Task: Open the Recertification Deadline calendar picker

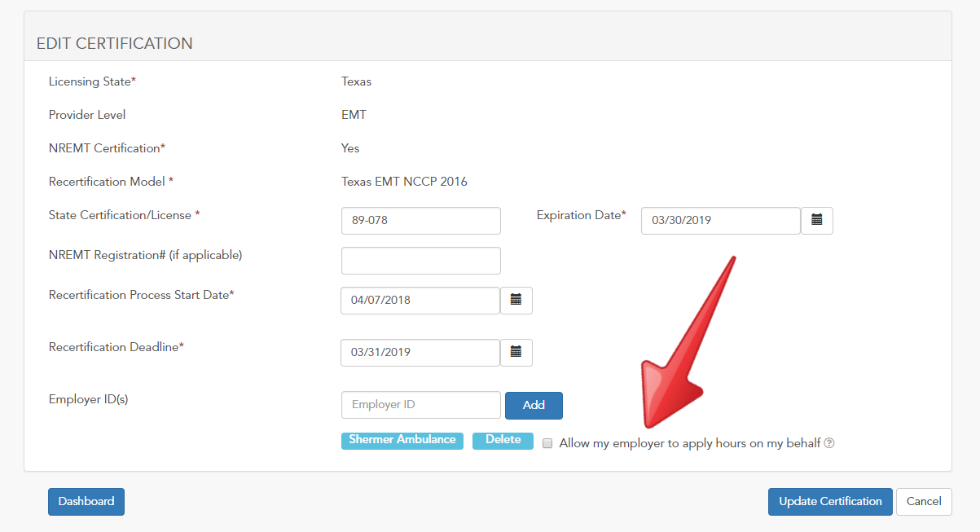Action: point(516,352)
